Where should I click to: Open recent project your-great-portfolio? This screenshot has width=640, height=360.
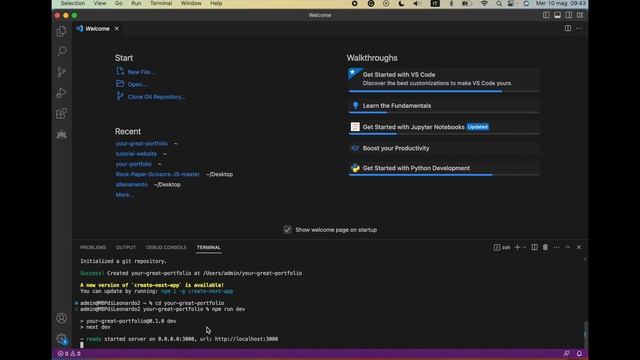(142, 144)
